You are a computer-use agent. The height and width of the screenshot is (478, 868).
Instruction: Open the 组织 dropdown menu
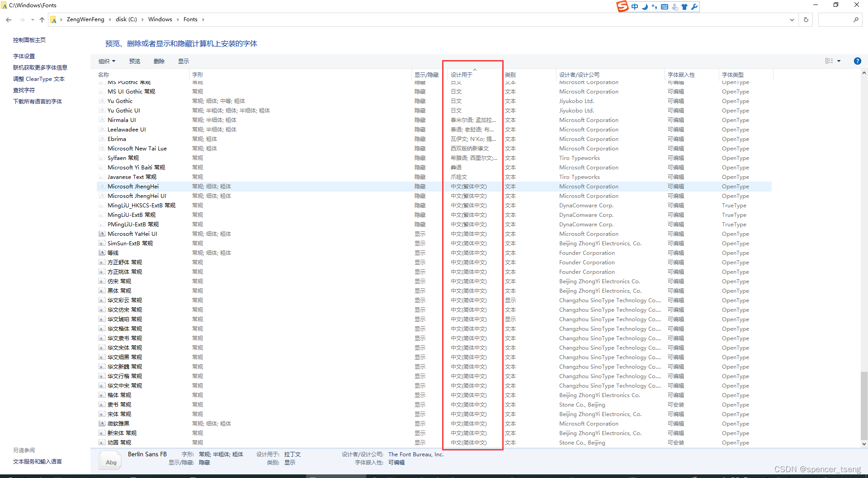tap(107, 61)
